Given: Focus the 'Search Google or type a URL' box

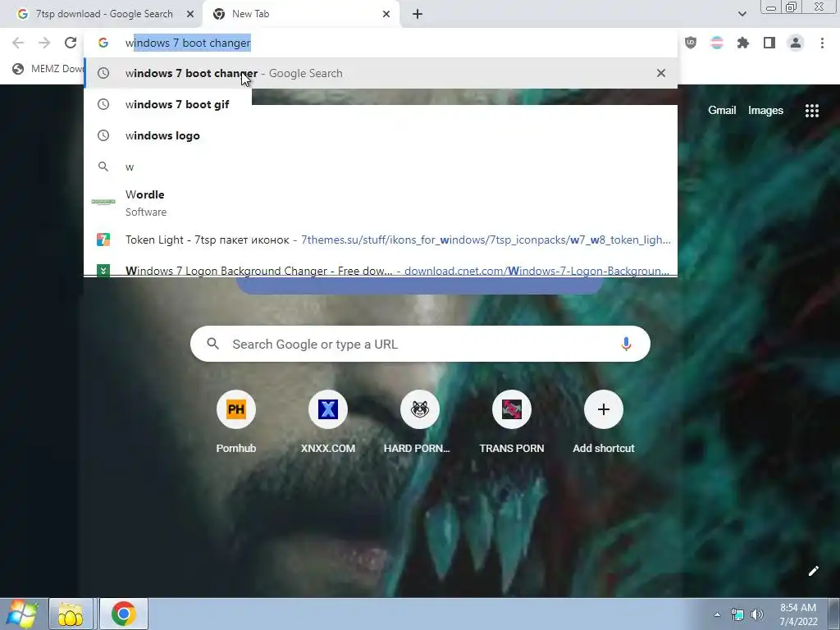Looking at the screenshot, I should tap(420, 344).
